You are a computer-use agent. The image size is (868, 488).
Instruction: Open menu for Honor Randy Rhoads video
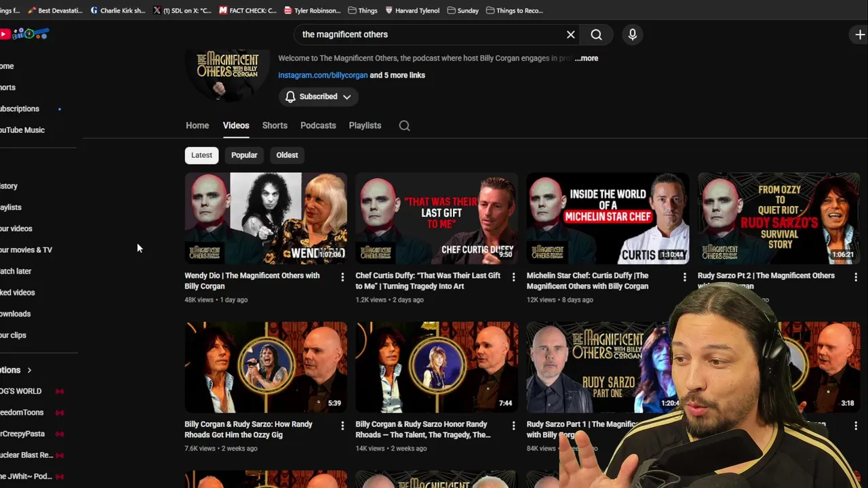tap(513, 426)
